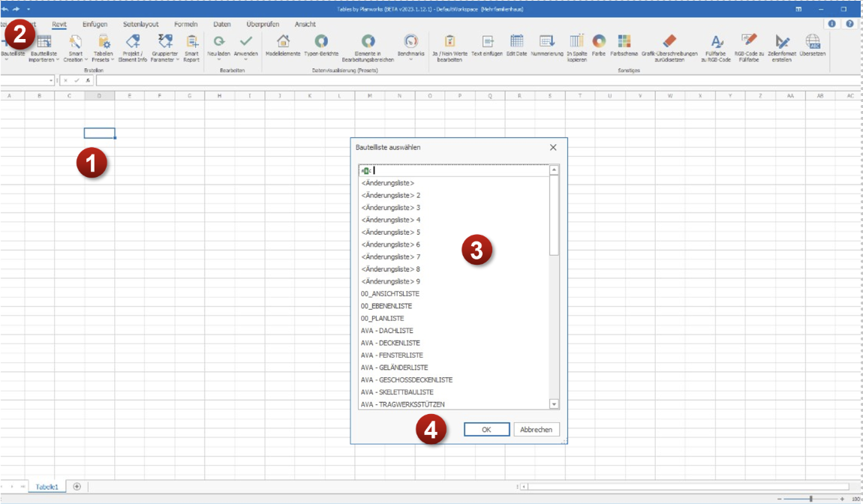Click the formula bar input
This screenshot has width=863, height=504.
479,80
